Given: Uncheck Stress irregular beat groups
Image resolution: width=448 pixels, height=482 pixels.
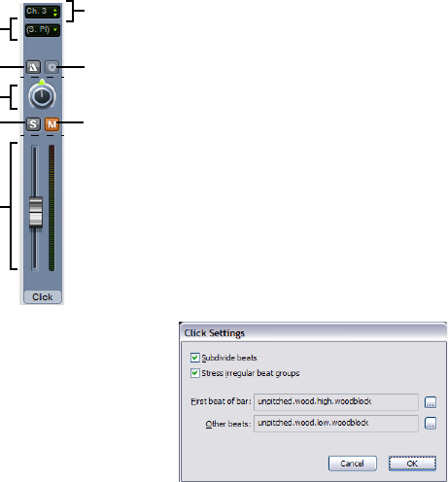Looking at the screenshot, I should coord(194,373).
